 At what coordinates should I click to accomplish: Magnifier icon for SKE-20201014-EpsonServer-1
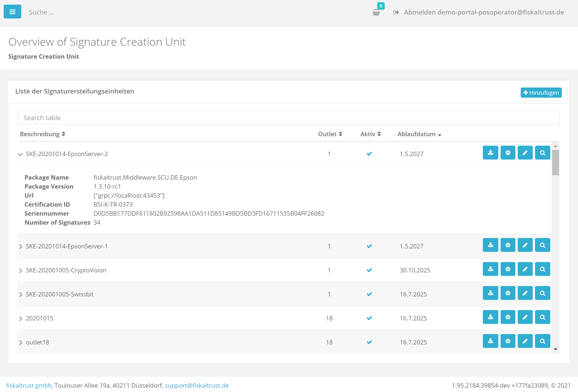[x=542, y=245]
